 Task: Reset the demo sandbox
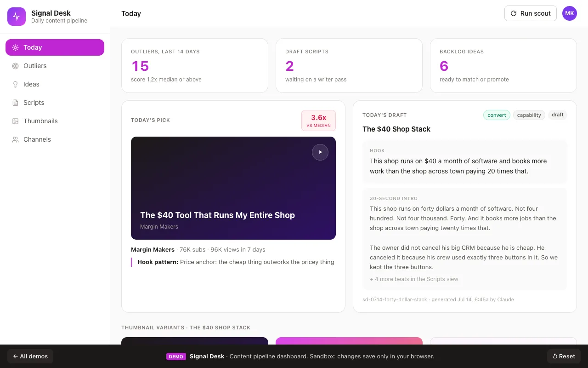(564, 356)
